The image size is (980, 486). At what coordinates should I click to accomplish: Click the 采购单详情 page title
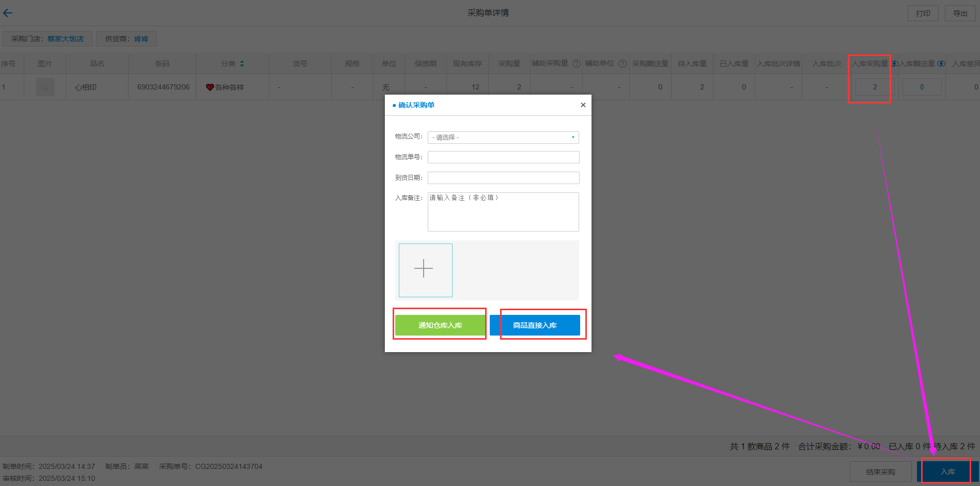(488, 13)
